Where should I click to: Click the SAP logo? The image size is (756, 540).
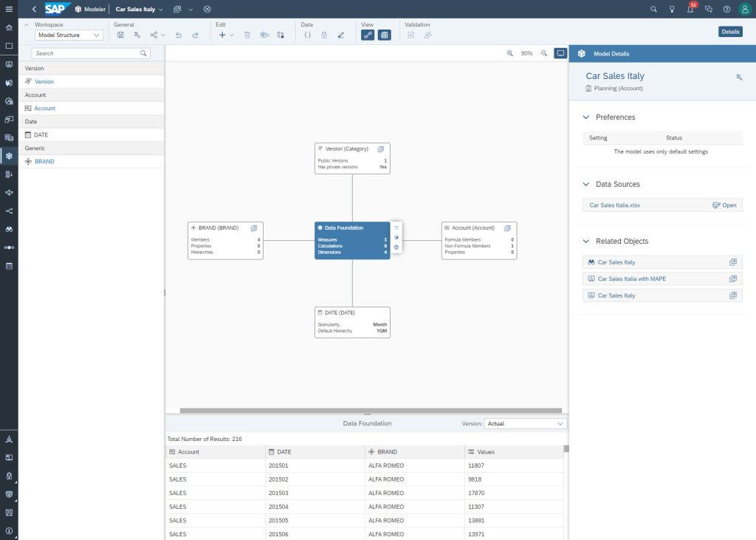click(x=58, y=9)
